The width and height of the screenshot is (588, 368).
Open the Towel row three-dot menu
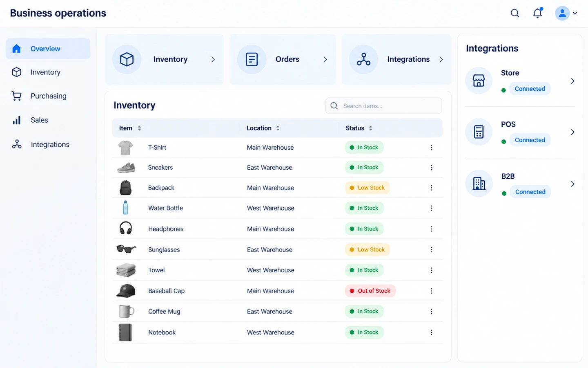point(431,270)
